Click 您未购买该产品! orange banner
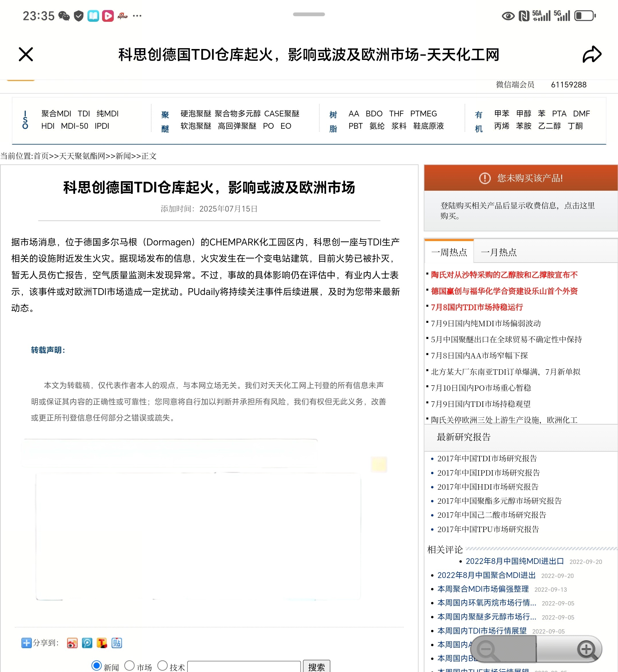618x672 pixels. point(521,178)
